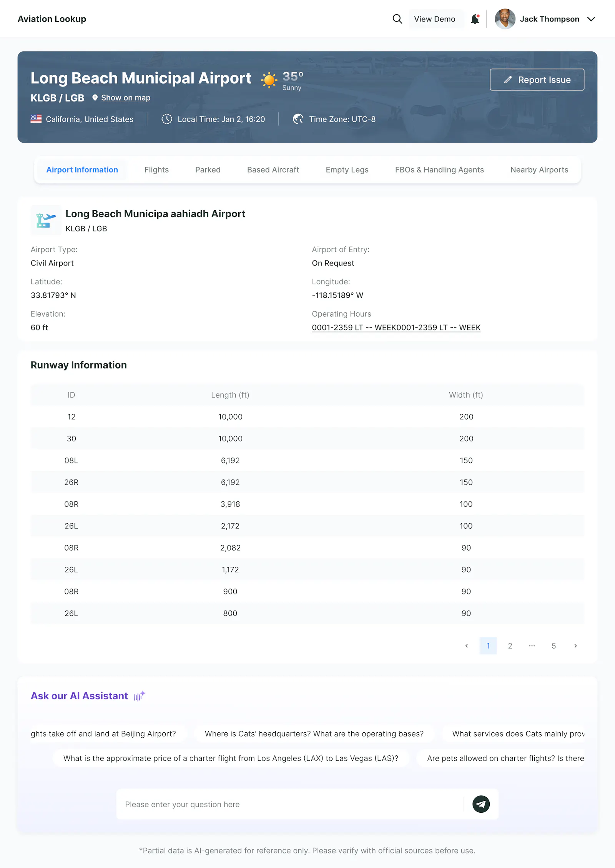Select the Cats services suggested question
The width and height of the screenshot is (615, 868).
tap(513, 734)
